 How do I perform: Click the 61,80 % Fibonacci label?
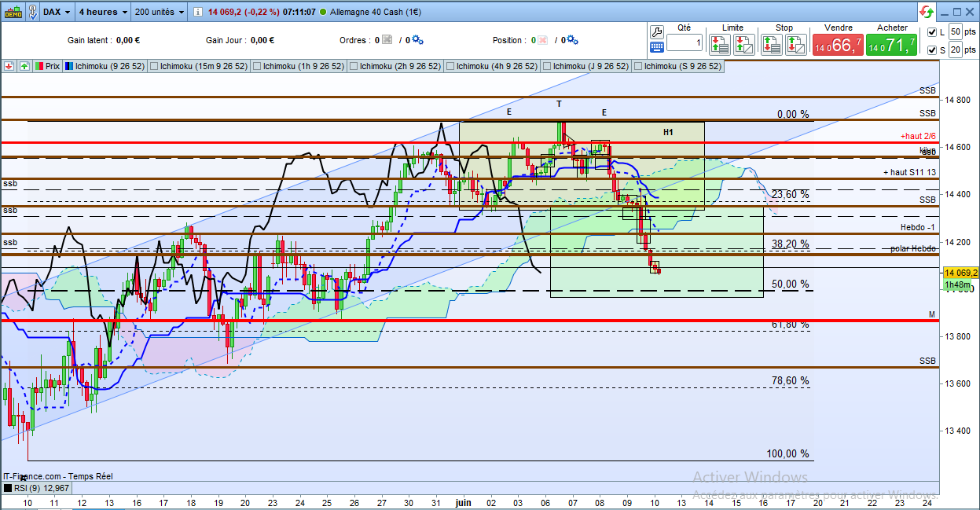click(x=790, y=325)
